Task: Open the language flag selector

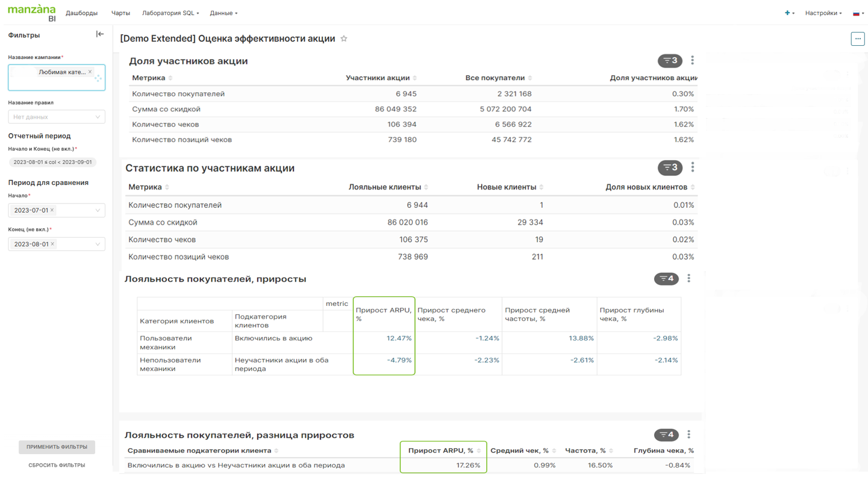Action: point(857,13)
